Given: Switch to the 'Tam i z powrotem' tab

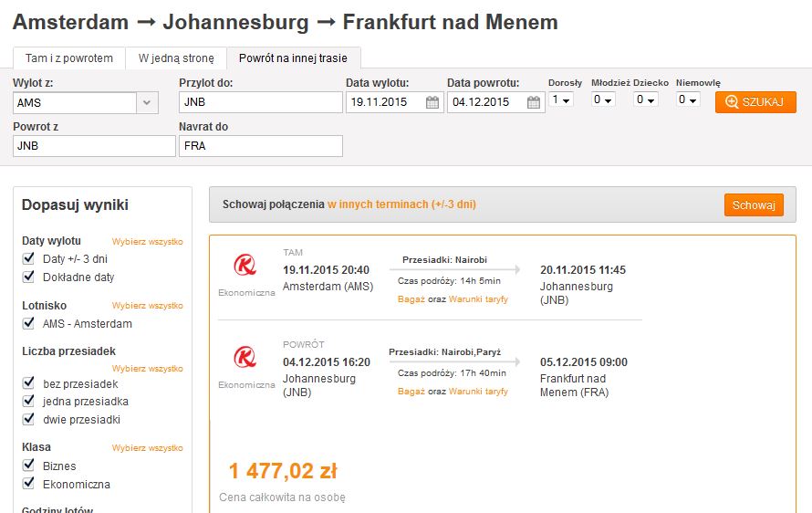Looking at the screenshot, I should [x=69, y=58].
